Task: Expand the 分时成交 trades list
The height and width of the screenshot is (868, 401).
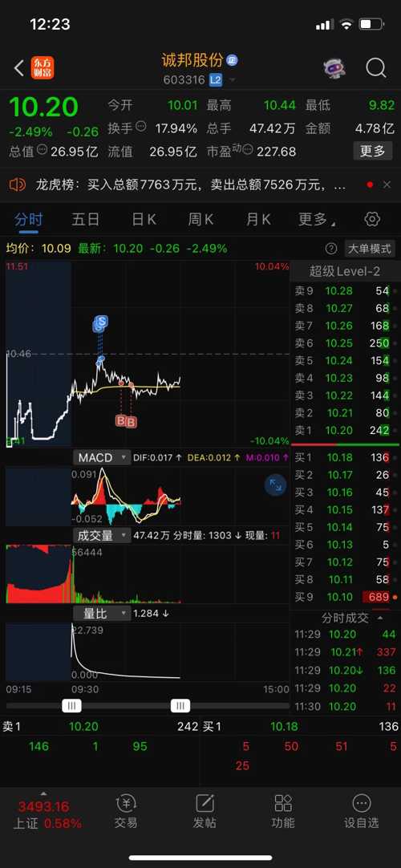Action: [380, 619]
